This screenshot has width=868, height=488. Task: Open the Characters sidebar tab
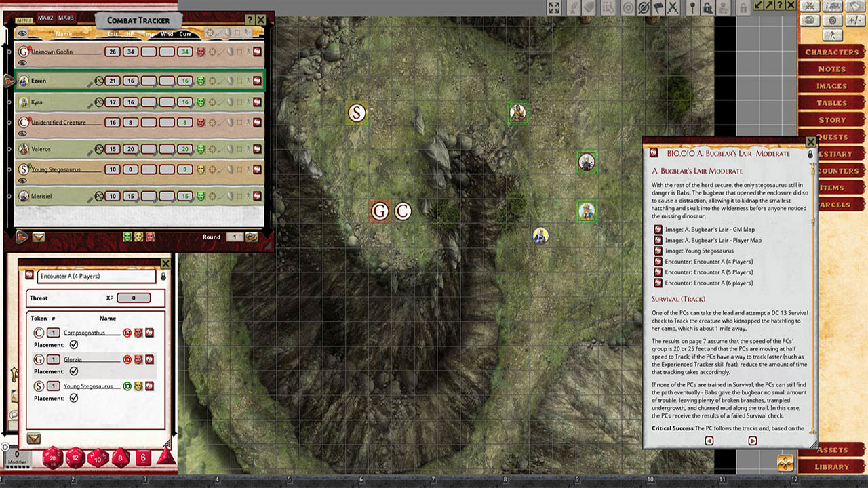(x=831, y=52)
